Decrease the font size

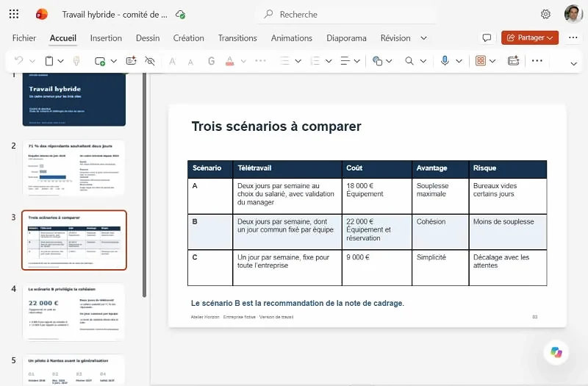tap(190, 62)
